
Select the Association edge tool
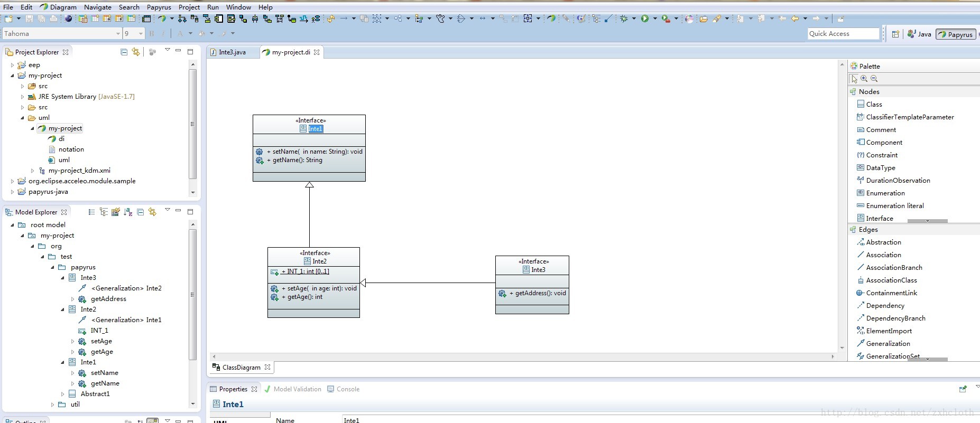click(x=879, y=255)
